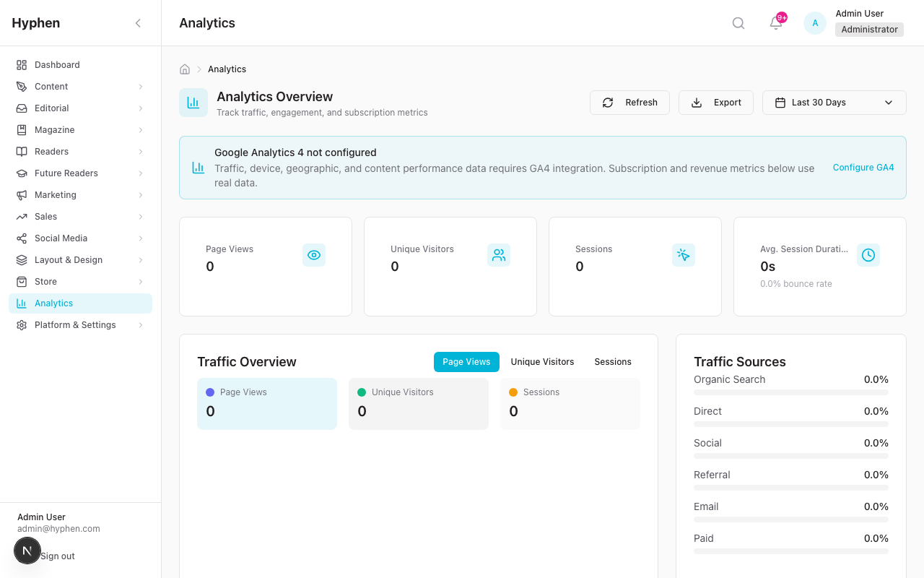Click the notifications bell icon
924x578 pixels.
[775, 24]
